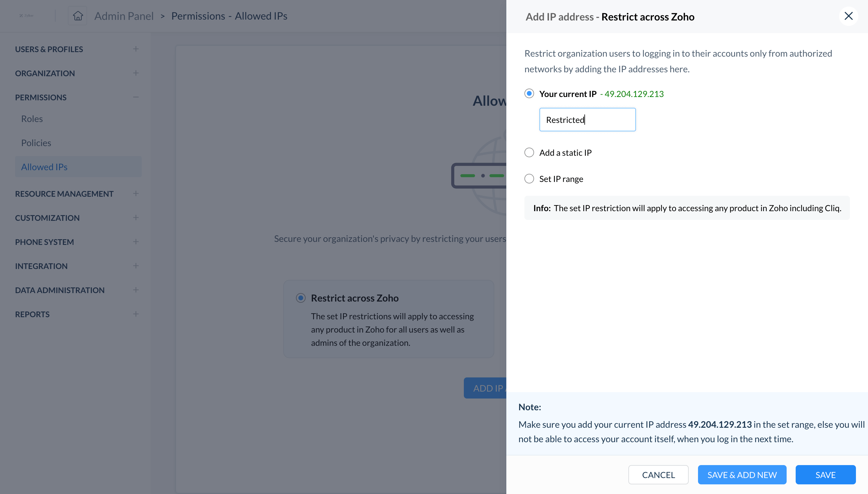Click the Resource Management expand icon
Image resolution: width=868 pixels, height=494 pixels.
[x=135, y=194]
